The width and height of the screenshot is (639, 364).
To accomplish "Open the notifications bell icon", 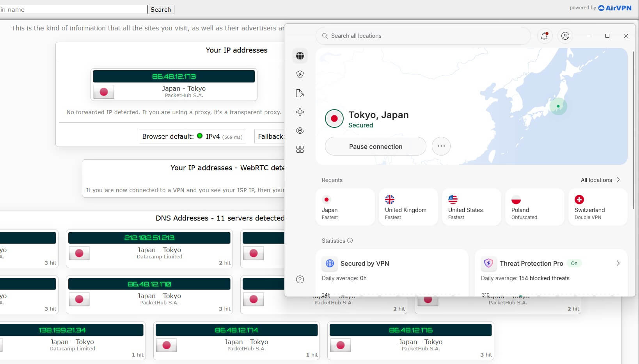I will tap(544, 36).
